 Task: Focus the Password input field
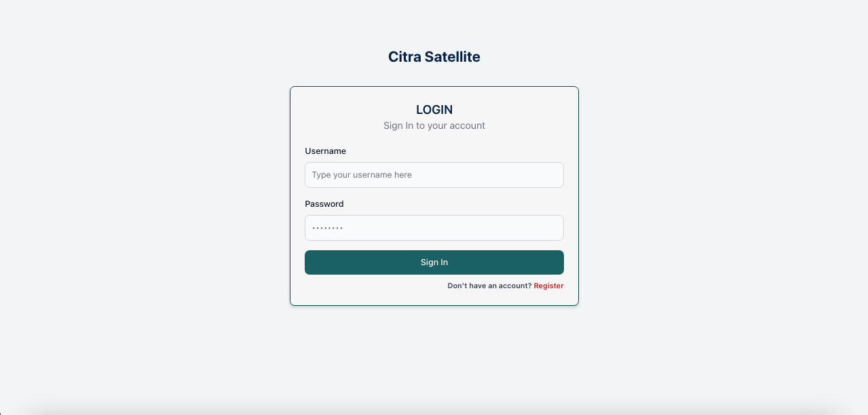(434, 228)
